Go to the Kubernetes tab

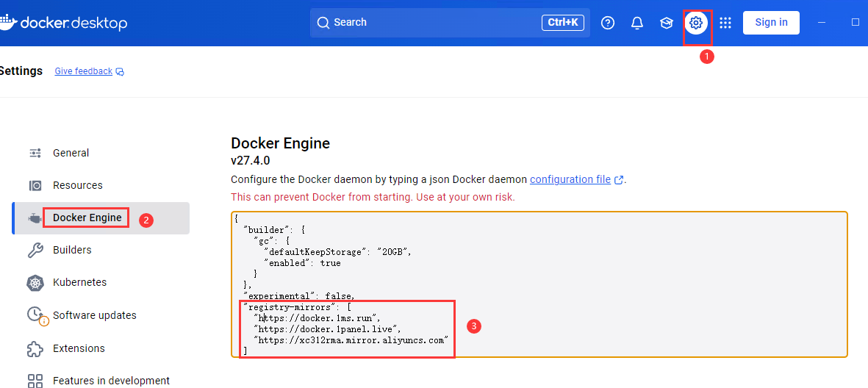pyautogui.click(x=101, y=282)
